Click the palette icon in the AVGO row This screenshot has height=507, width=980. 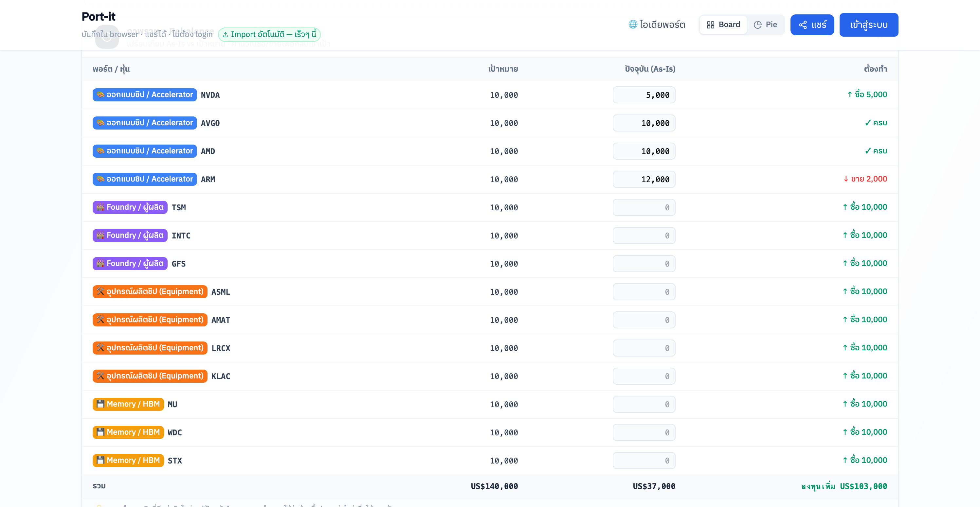100,123
